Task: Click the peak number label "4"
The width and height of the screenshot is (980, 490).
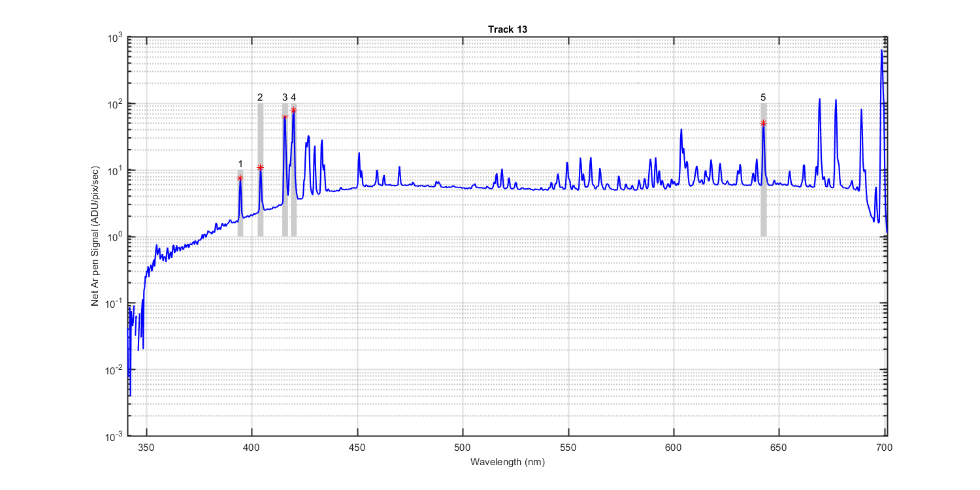Action: [x=293, y=97]
